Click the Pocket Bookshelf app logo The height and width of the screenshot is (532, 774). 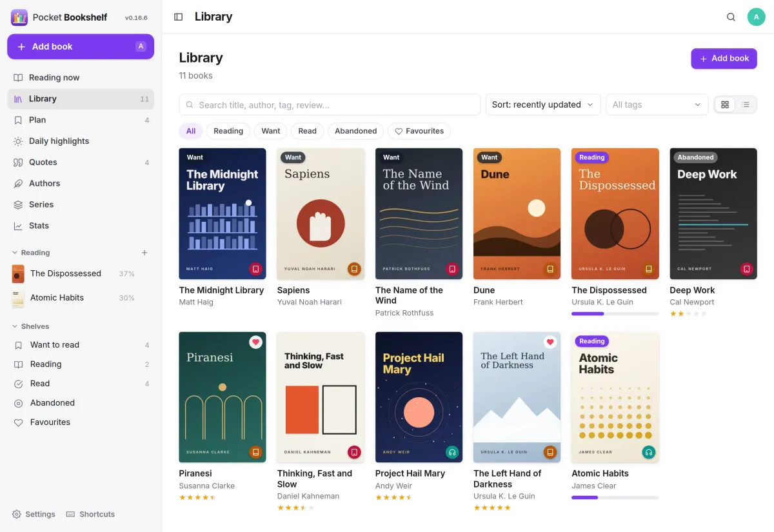coord(19,17)
